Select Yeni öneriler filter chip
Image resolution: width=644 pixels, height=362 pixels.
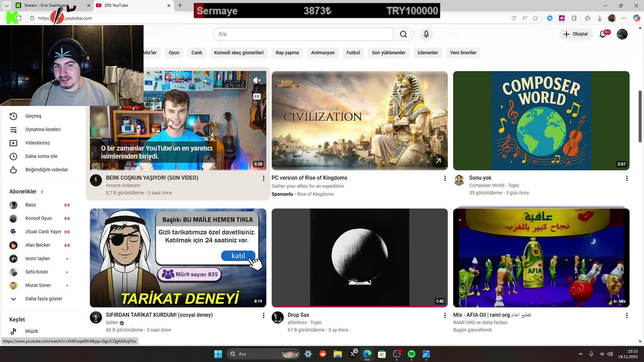[463, 53]
